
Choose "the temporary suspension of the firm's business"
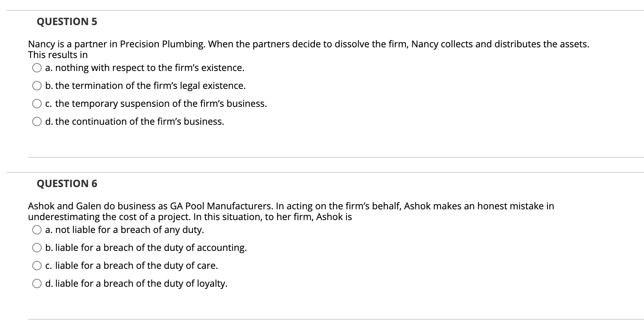click(37, 103)
